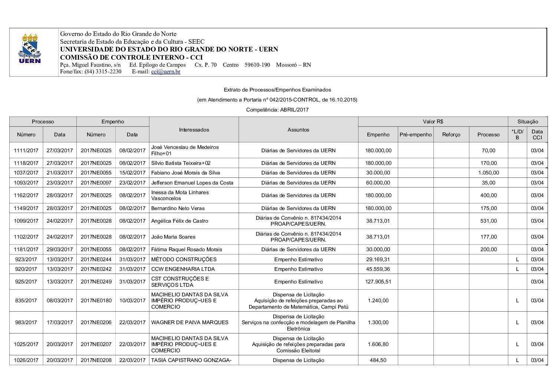Open the cci@uern.br email link

click(166, 72)
